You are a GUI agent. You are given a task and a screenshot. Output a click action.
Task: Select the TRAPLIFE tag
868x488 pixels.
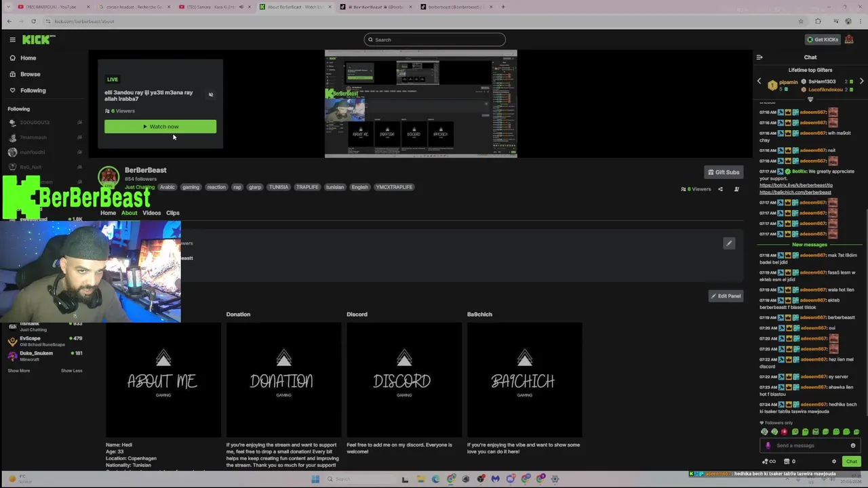pyautogui.click(x=307, y=187)
